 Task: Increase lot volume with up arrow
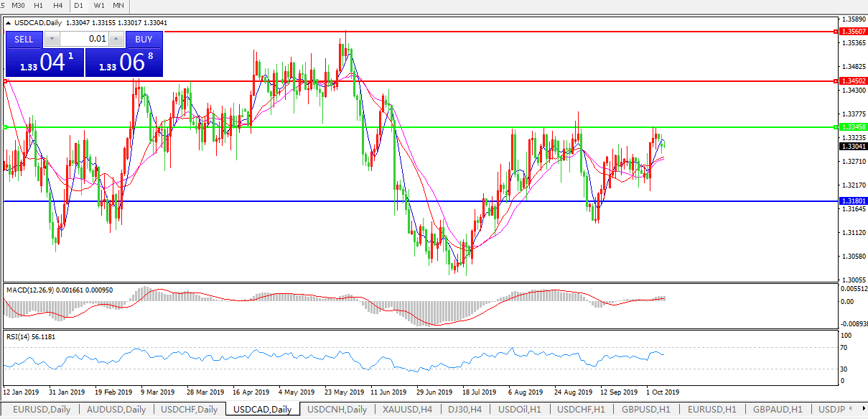[x=116, y=40]
